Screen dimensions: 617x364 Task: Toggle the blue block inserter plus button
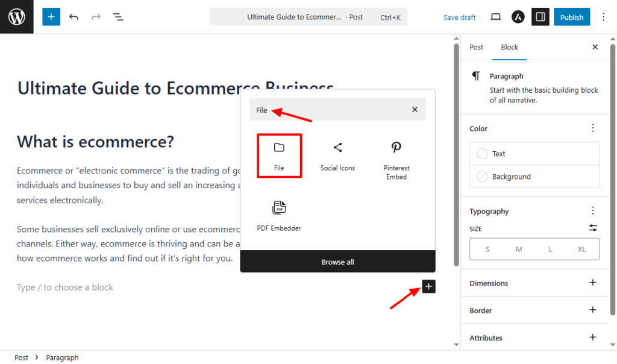coord(51,17)
